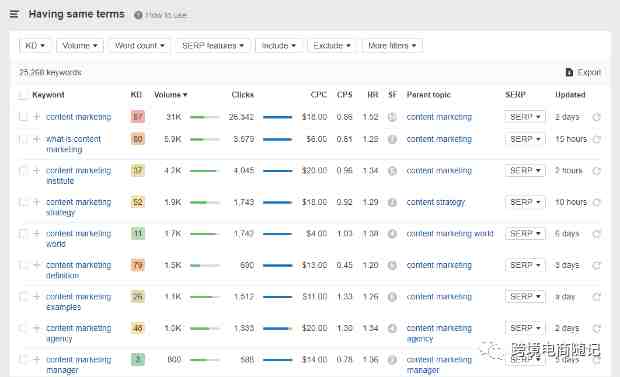Open the 'content marketing agency' parent topic link

pyautogui.click(x=439, y=333)
